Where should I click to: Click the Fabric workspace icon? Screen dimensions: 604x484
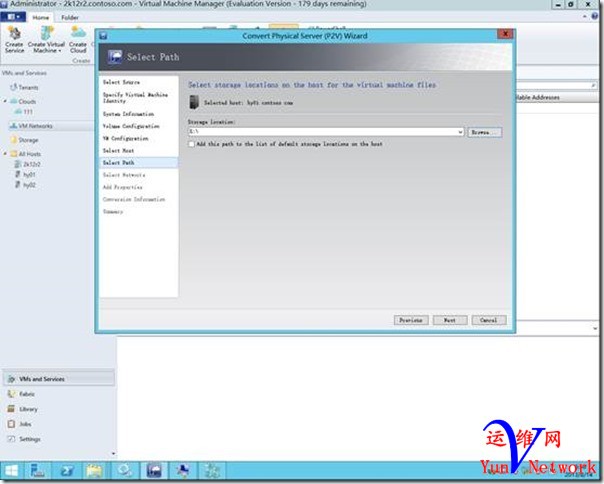(x=12, y=394)
